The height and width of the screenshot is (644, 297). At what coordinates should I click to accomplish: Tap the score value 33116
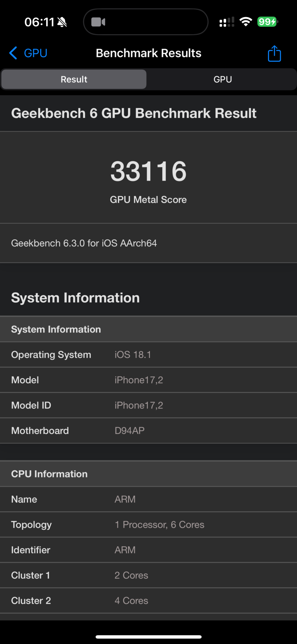149,171
